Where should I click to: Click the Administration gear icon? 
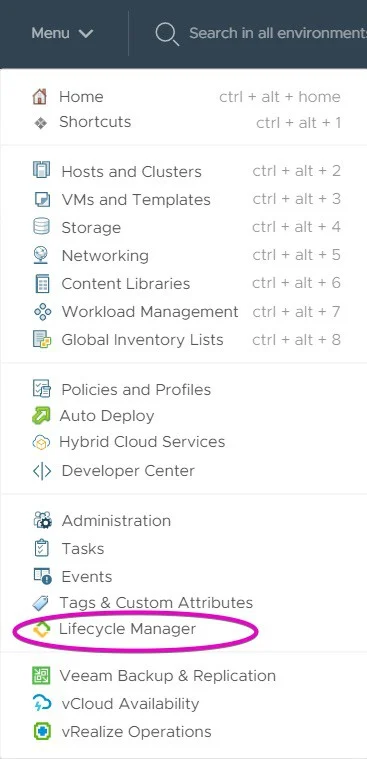pyautogui.click(x=42, y=521)
